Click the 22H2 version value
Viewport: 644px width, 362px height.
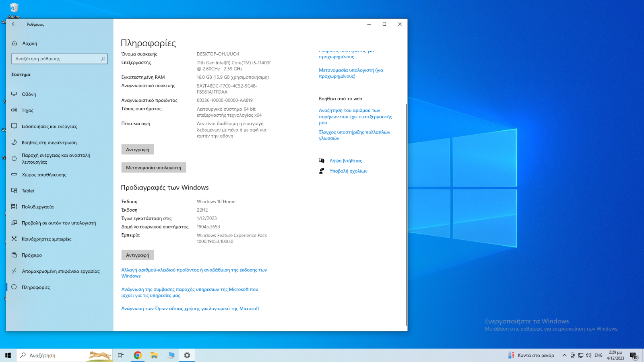[202, 210]
